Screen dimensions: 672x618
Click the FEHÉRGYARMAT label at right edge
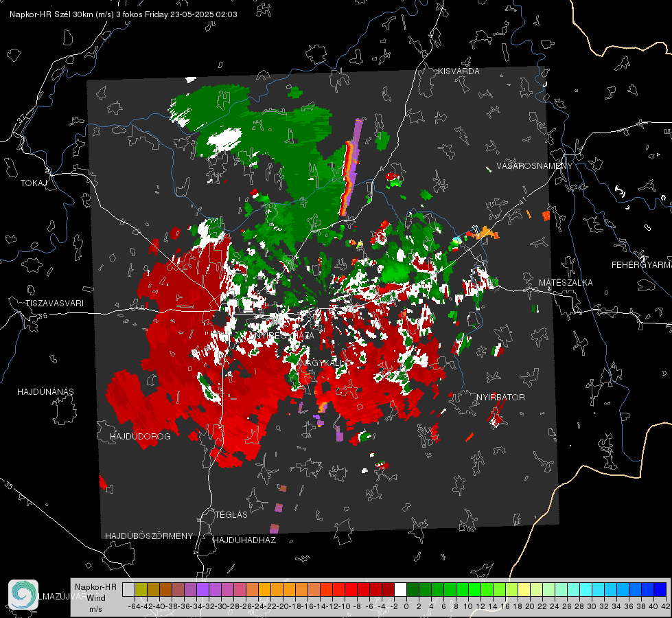(642, 265)
